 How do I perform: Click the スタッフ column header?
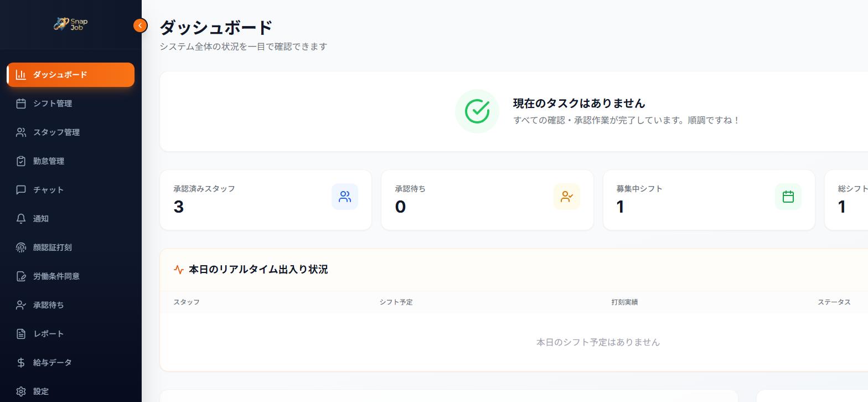click(187, 302)
